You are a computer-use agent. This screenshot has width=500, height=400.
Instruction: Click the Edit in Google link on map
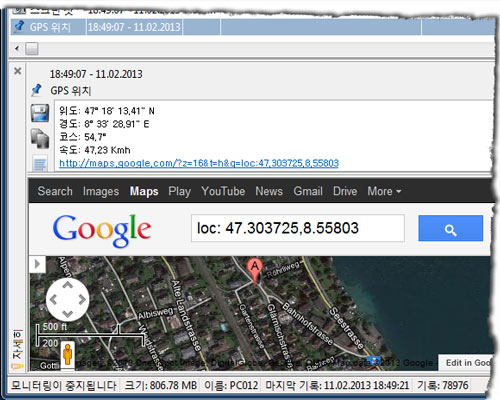466,363
